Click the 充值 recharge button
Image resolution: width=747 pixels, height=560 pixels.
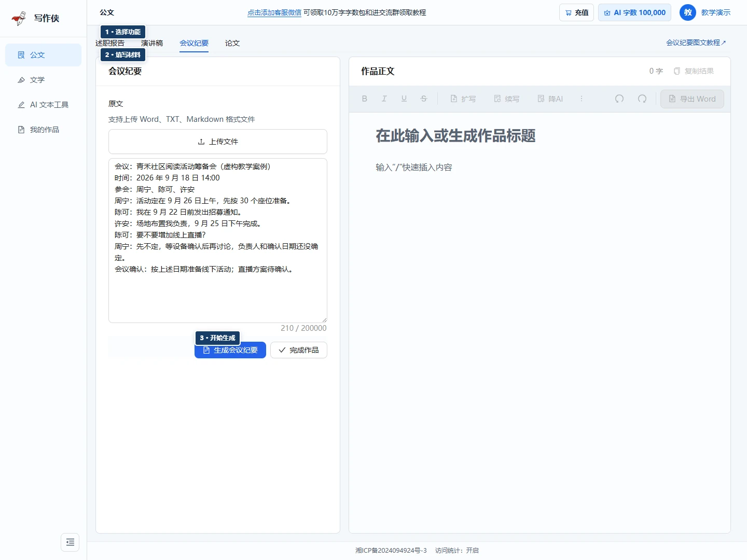point(576,12)
